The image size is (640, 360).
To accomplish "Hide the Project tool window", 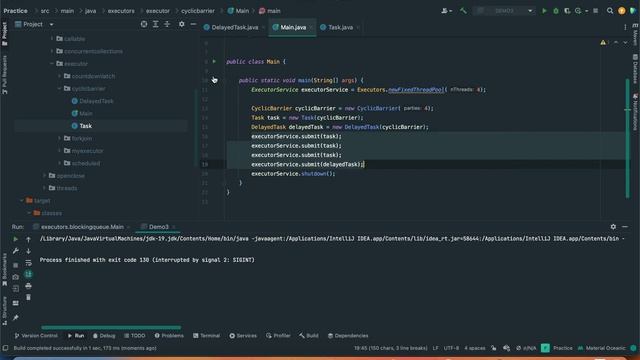I will (x=193, y=24).
